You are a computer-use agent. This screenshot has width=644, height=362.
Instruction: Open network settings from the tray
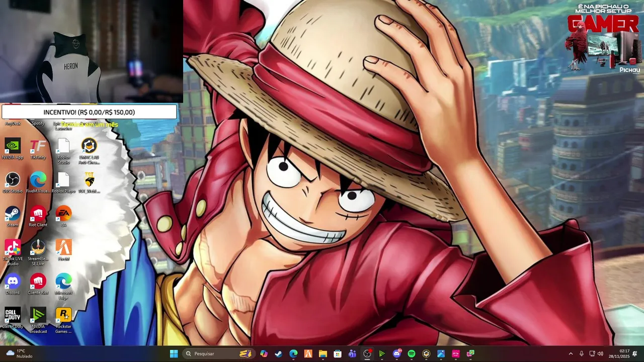pos(592,354)
